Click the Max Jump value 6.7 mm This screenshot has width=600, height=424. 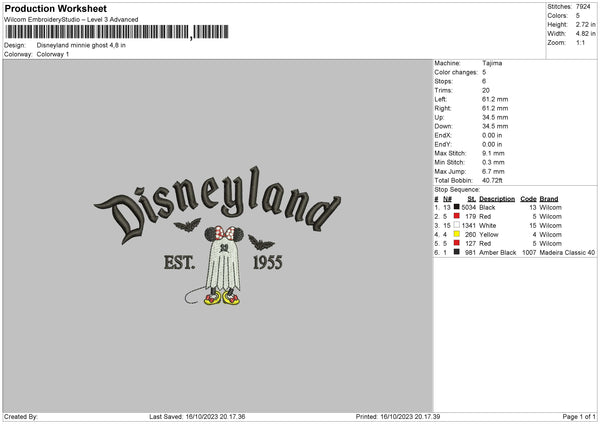[493, 171]
